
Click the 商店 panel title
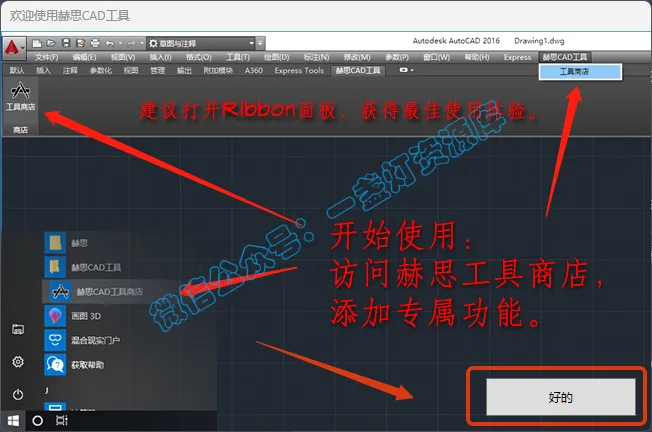[20, 130]
